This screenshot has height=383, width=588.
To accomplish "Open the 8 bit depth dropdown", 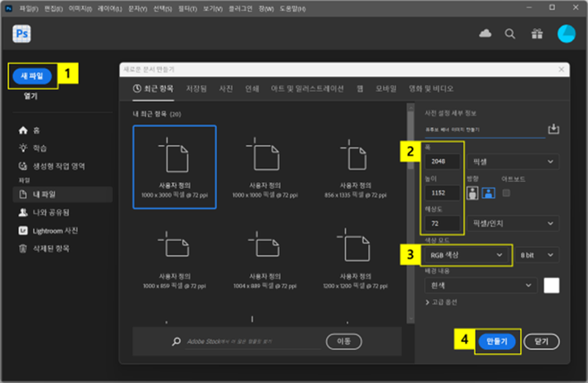I will pos(537,255).
